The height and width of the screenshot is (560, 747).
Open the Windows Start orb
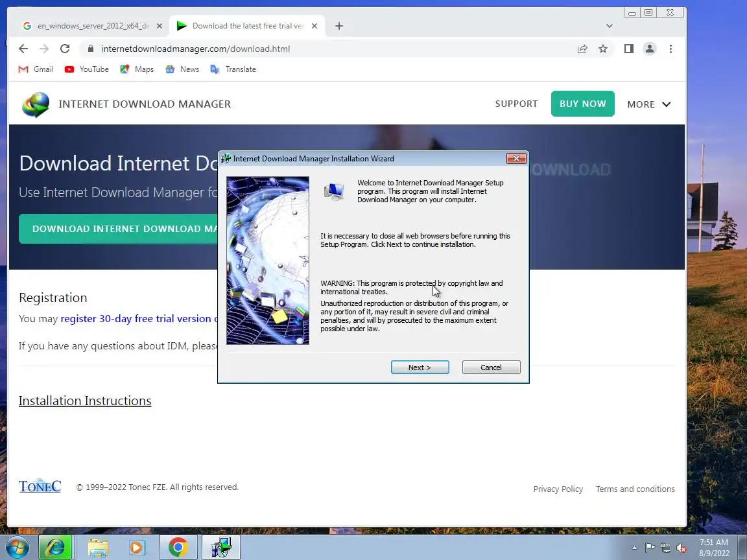[18, 547]
